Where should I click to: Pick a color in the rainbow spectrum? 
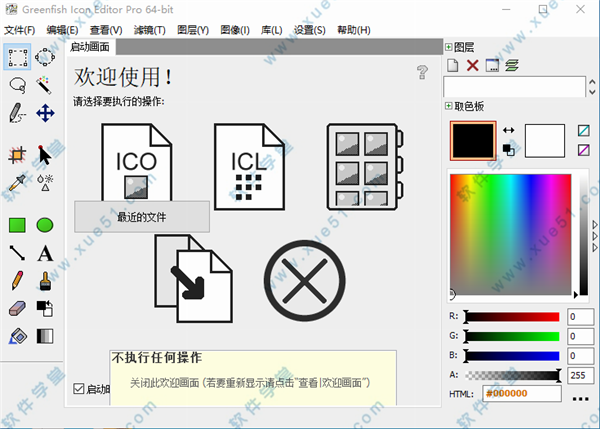click(x=510, y=235)
